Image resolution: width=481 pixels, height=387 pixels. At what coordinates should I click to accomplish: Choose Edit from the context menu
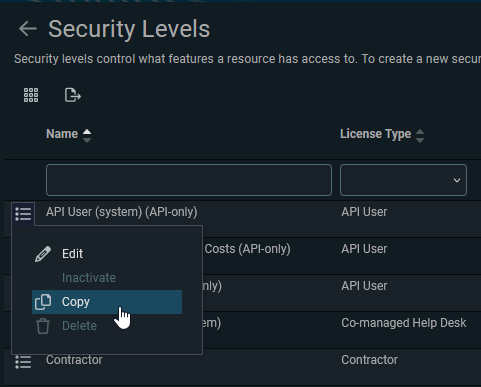tap(72, 254)
